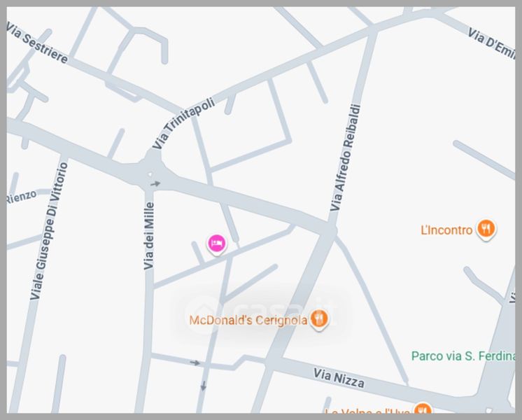The image size is (522, 420).
Task: Select Parco via S. Ferdinando label
Action: click(463, 356)
